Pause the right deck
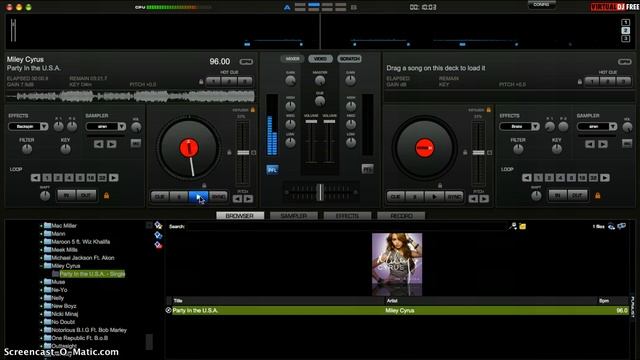This screenshot has width=640, height=360. coord(415,197)
